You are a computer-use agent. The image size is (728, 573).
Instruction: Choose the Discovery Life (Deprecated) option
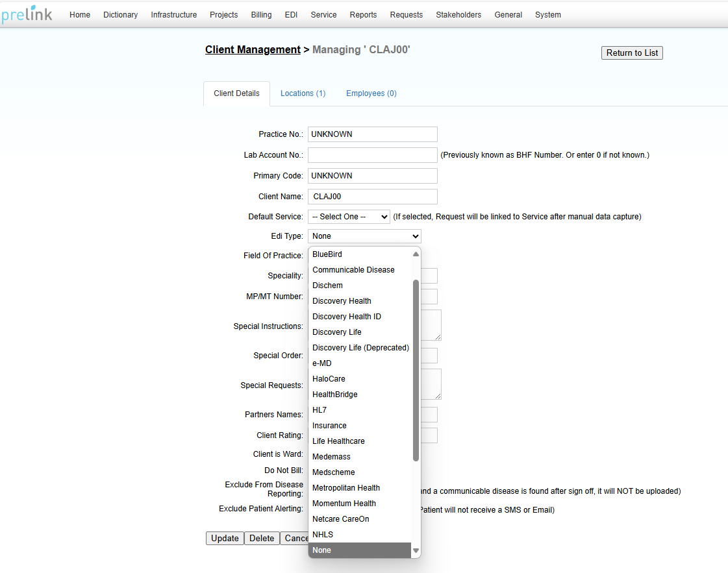[360, 348]
